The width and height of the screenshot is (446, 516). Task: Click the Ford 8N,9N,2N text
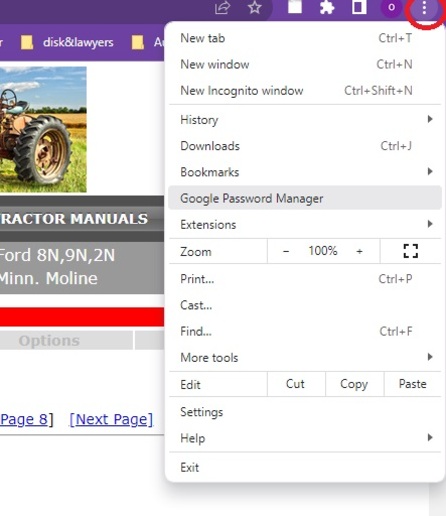tap(57, 255)
